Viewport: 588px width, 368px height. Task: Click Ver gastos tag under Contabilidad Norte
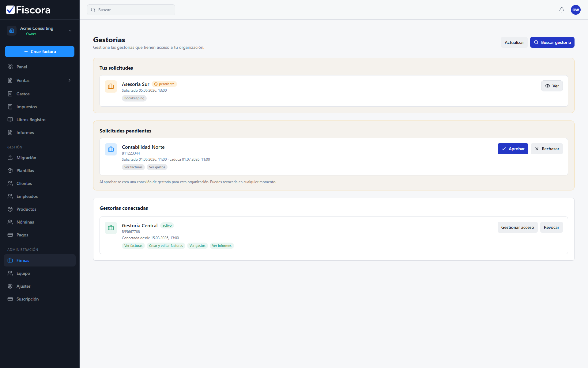click(x=157, y=167)
